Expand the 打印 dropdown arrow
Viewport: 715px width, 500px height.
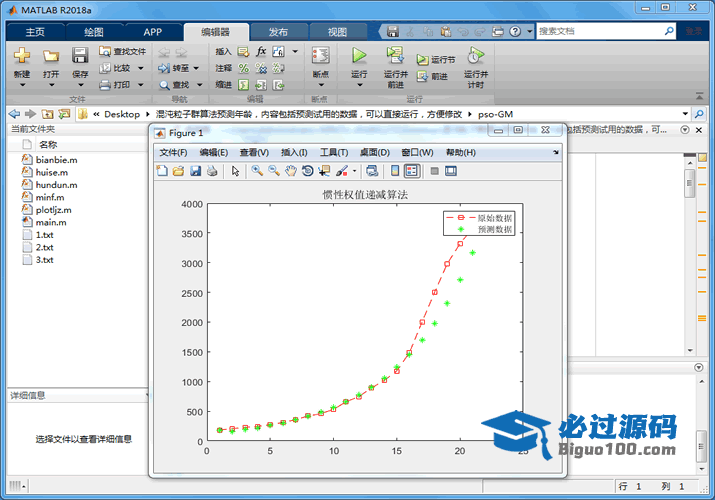tap(140, 85)
